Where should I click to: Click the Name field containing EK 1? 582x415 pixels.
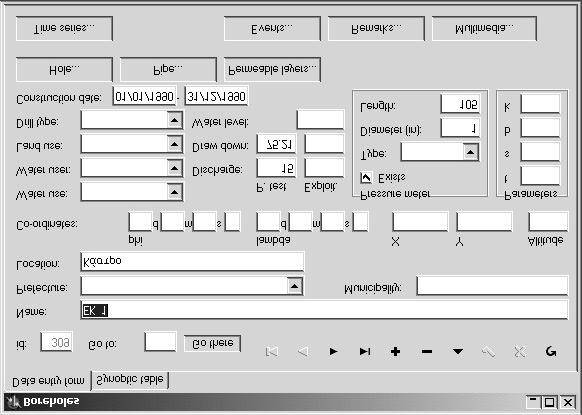tap(324, 310)
